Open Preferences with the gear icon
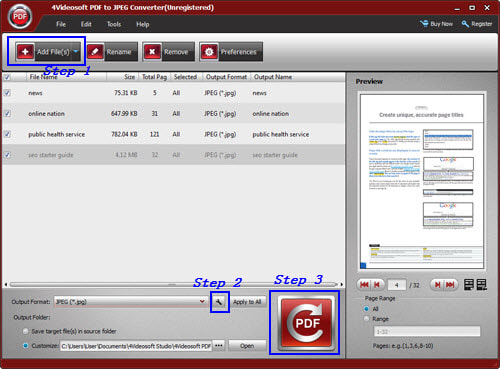500x369 pixels. point(209,52)
